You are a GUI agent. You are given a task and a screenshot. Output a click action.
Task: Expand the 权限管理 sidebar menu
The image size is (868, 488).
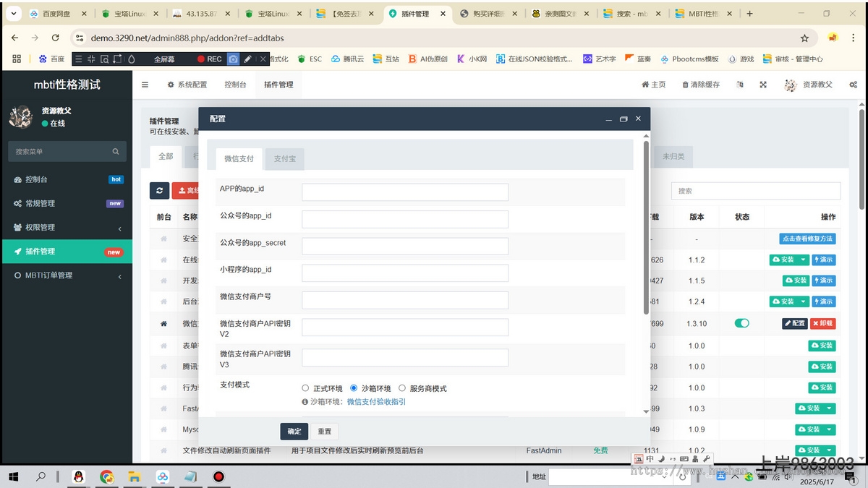point(67,227)
